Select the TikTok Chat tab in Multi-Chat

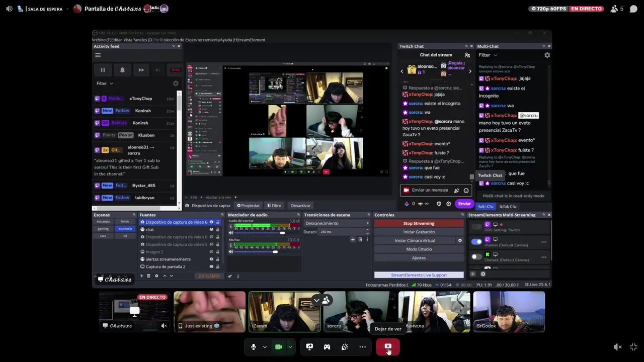coord(508,207)
